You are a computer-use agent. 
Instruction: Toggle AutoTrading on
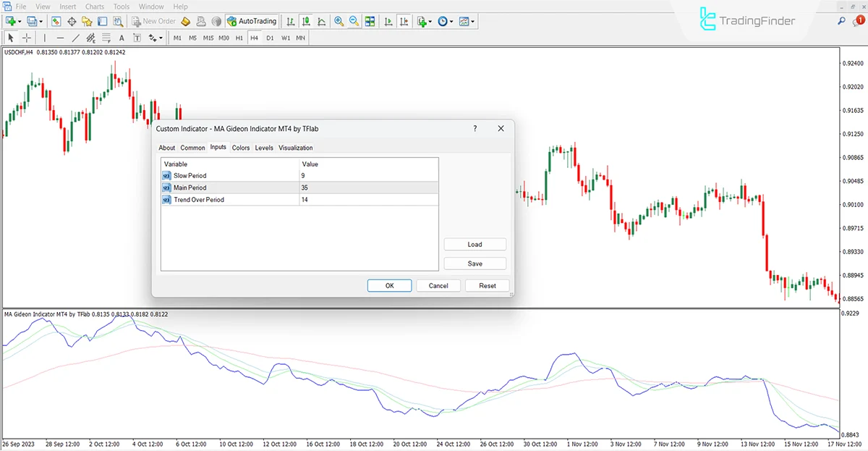coord(252,21)
